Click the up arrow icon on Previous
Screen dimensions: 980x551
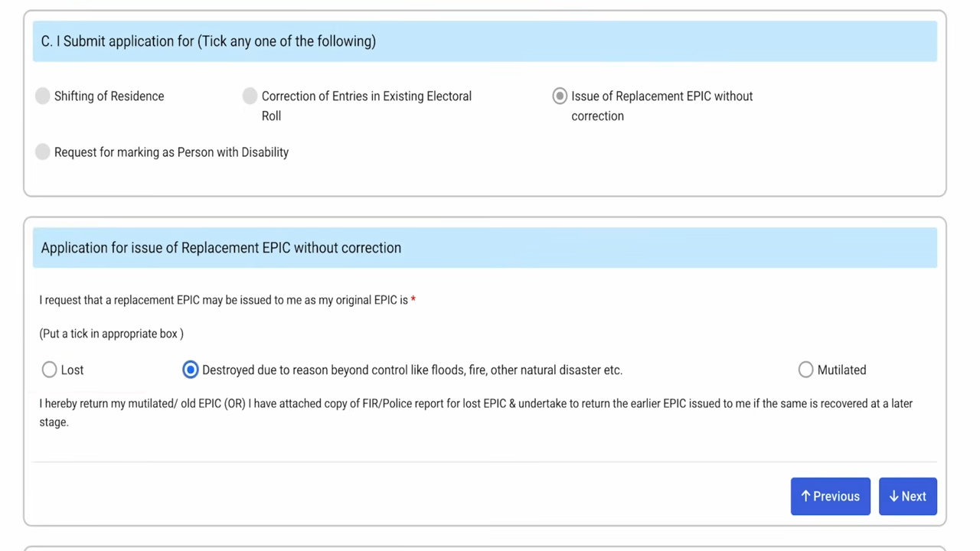click(805, 497)
